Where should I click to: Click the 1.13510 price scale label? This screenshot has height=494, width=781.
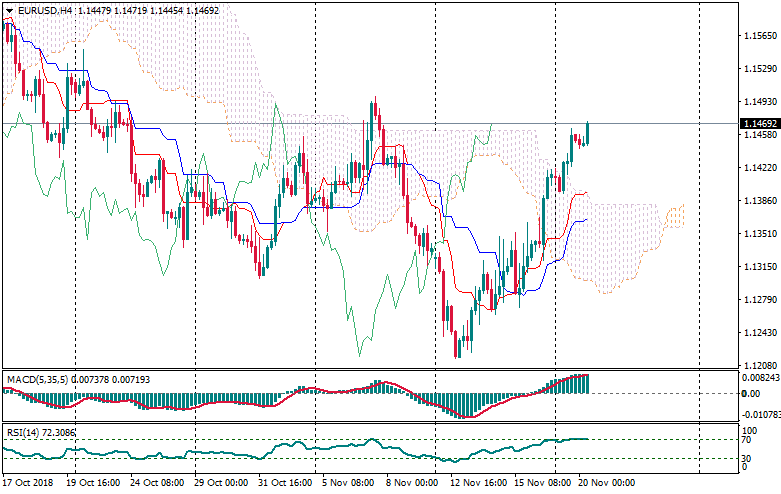pos(761,234)
